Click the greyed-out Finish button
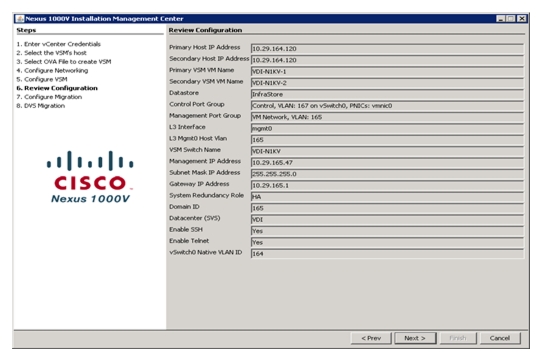Screen dimensions: 543x362 pyautogui.click(x=458, y=338)
